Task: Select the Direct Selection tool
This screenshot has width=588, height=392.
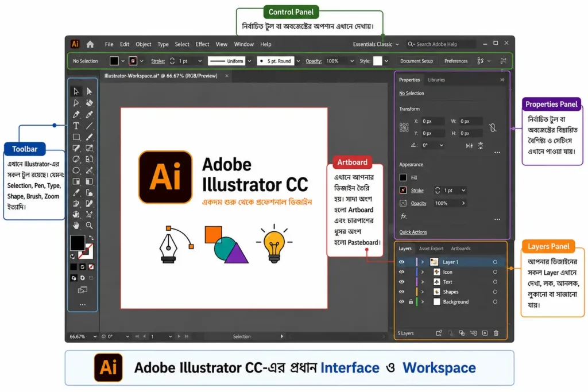Action: click(x=89, y=91)
